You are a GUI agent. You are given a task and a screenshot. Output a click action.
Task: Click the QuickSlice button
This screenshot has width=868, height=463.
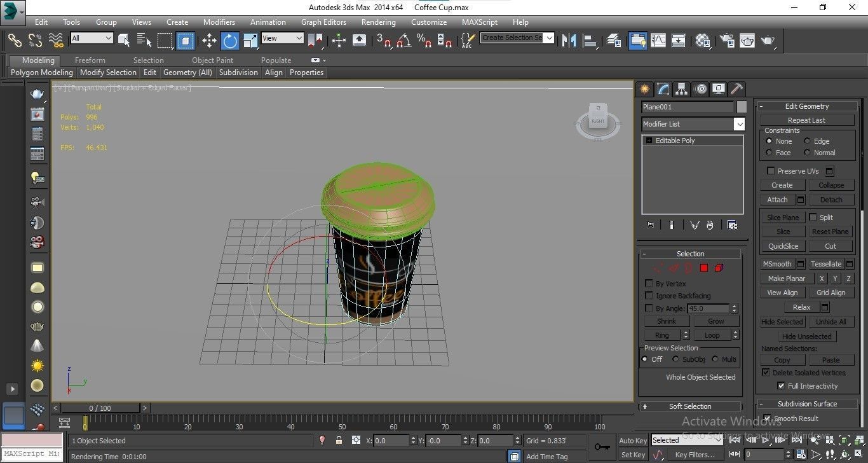pos(783,246)
